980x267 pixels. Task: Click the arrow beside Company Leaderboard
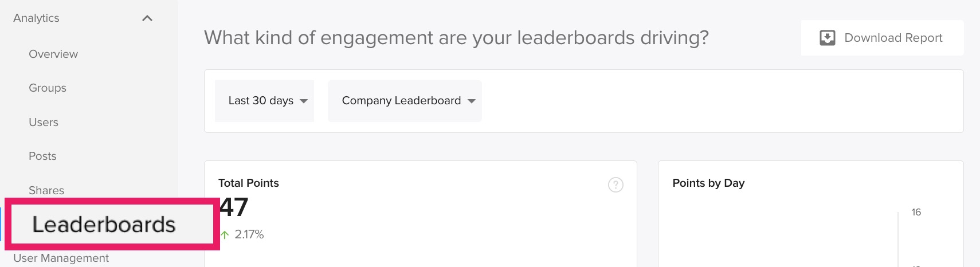472,101
